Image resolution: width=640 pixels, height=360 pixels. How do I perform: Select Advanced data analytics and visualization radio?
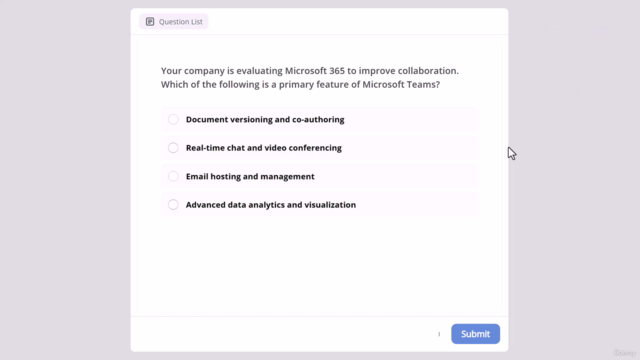pyautogui.click(x=173, y=204)
